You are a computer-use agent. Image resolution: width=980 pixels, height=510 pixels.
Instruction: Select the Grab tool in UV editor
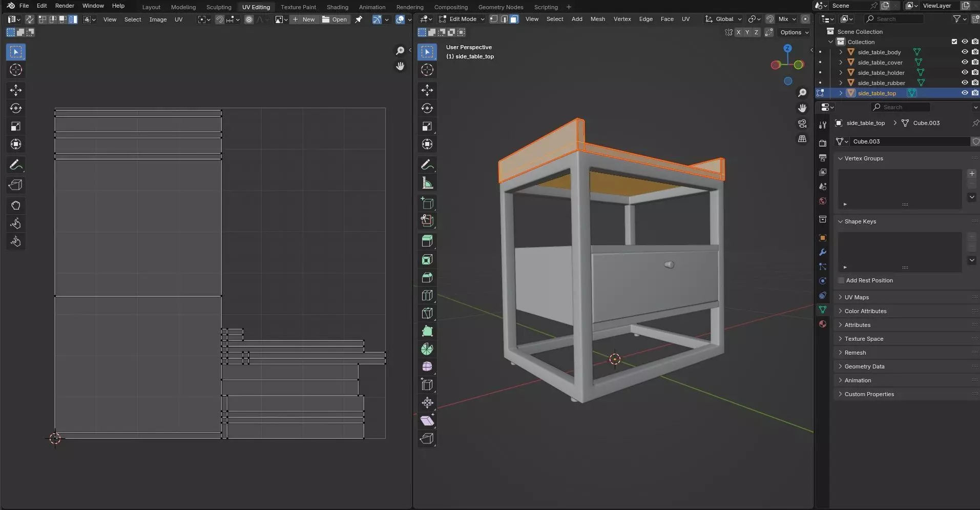[x=16, y=206]
